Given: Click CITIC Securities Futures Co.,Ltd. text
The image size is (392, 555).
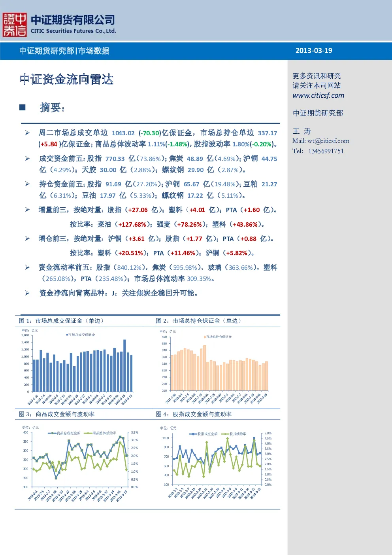Looking at the screenshot, I should pyautogui.click(x=73, y=31).
